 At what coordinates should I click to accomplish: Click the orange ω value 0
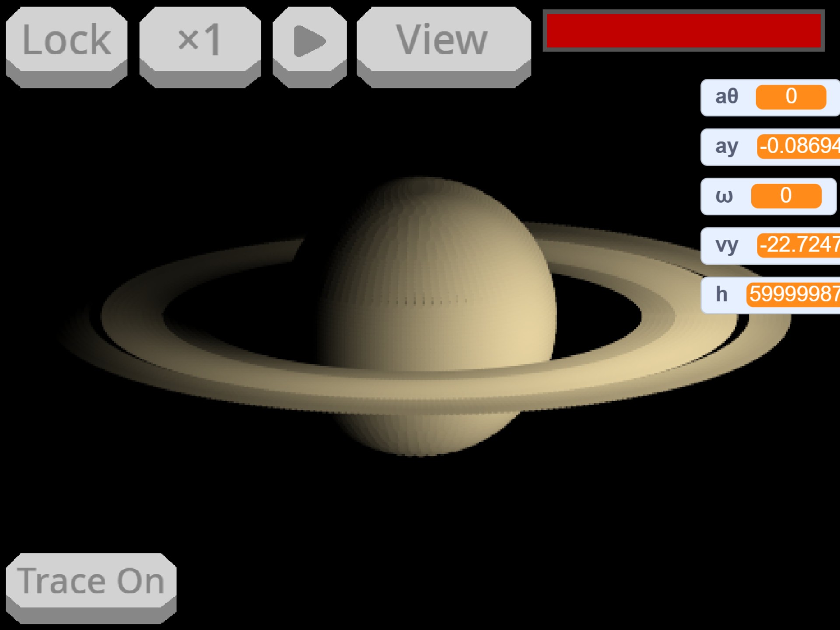786,196
